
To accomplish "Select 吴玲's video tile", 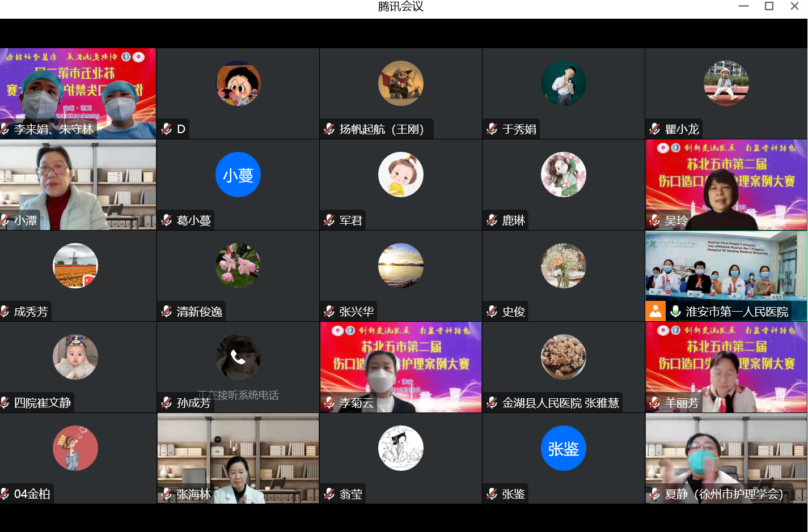I will click(726, 184).
